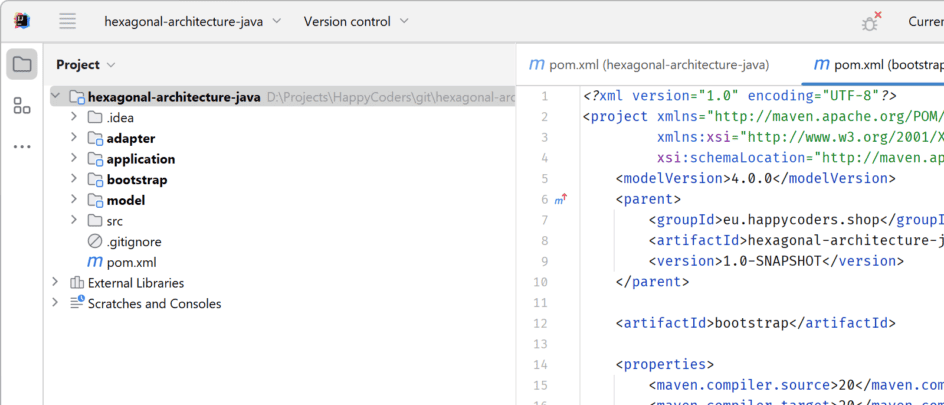
Task: Click the IntelliJ IDEA logo icon
Action: 21,21
